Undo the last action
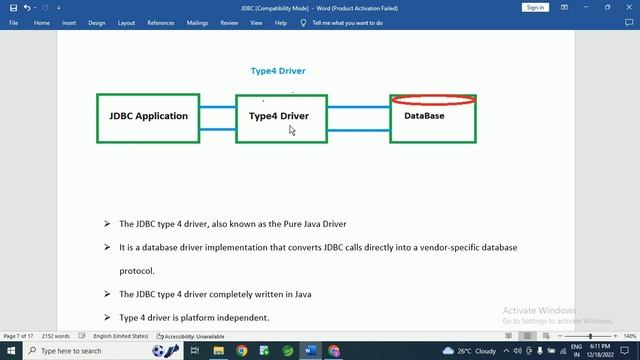Viewport: 640px width, 360px height. [x=27, y=8]
